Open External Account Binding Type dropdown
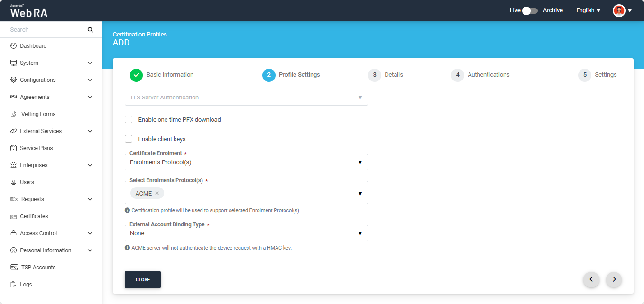Screen dimensions: 644x304 pos(246,233)
